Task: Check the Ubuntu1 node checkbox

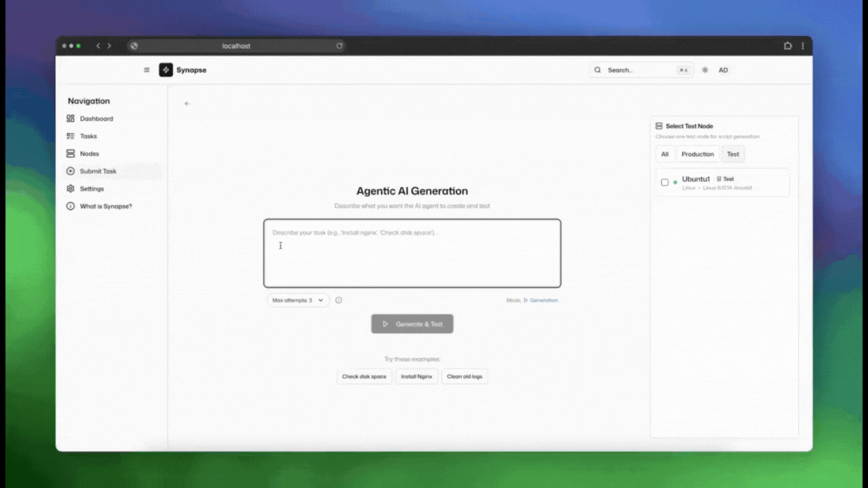Action: click(665, 182)
